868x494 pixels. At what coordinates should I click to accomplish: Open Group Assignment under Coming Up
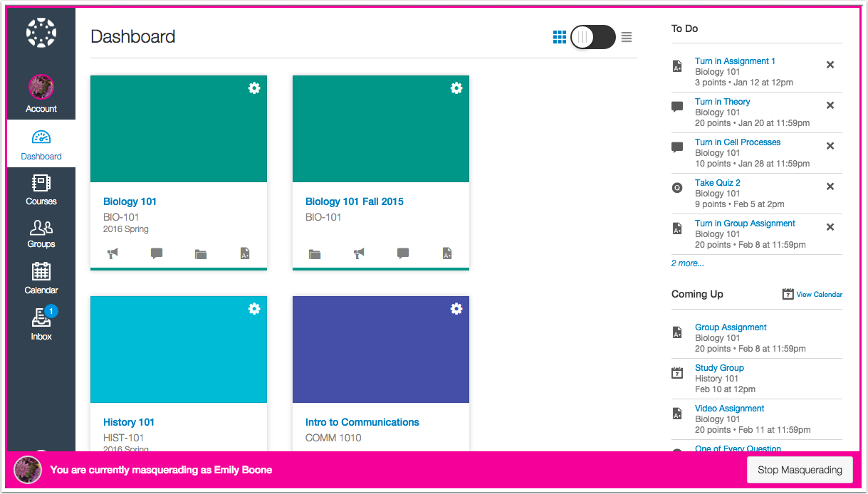pos(731,327)
